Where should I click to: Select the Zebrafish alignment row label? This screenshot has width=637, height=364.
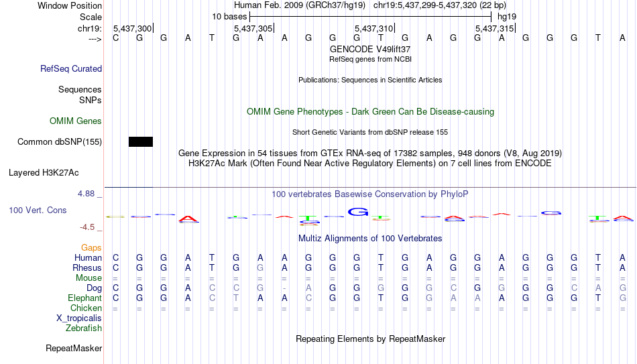84,328
